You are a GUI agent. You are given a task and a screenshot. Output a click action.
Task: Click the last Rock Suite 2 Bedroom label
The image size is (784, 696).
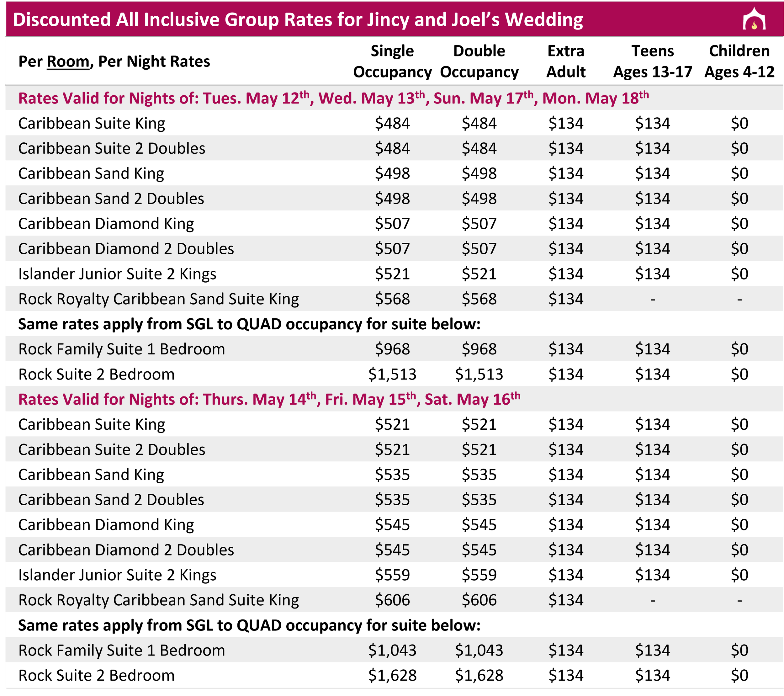(x=96, y=675)
